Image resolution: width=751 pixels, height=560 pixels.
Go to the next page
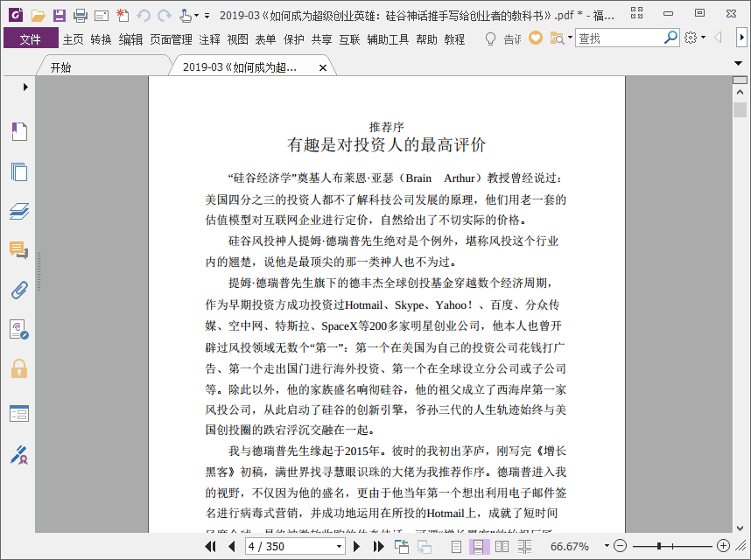coord(356,546)
